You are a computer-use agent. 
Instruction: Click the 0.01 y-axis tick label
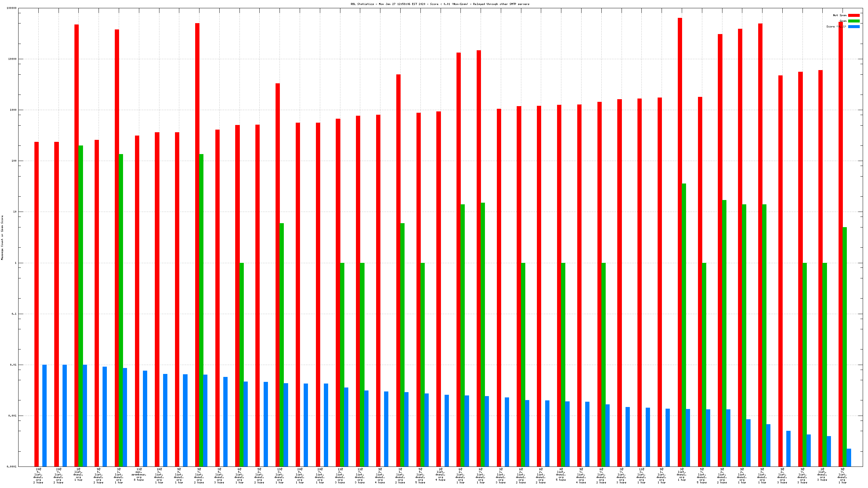point(13,365)
